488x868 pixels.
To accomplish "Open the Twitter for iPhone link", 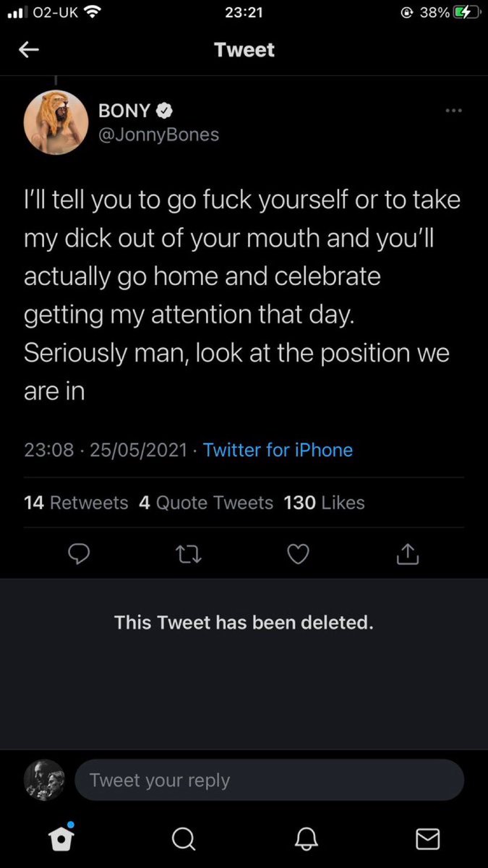I will coord(278,450).
